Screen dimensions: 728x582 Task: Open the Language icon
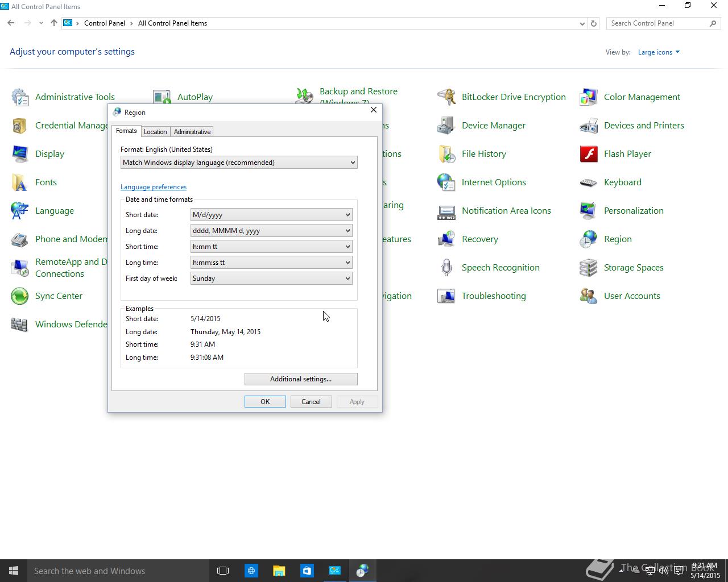click(x=20, y=211)
